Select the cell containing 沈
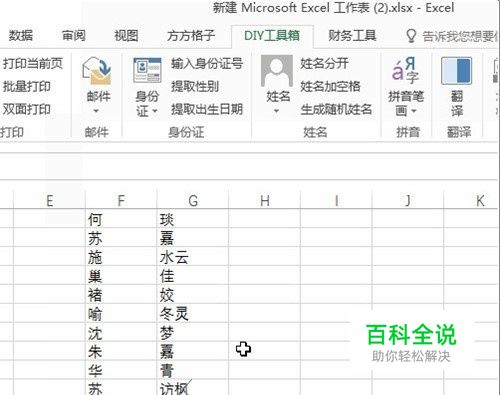 [121, 332]
